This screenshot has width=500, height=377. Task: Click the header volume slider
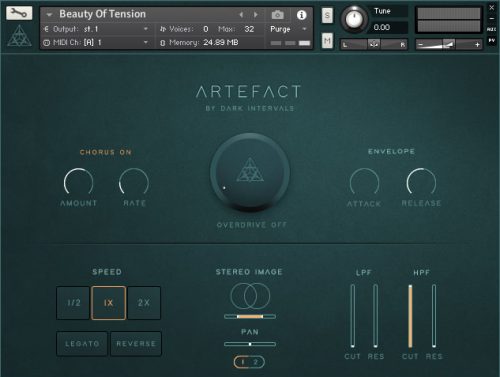[448, 44]
